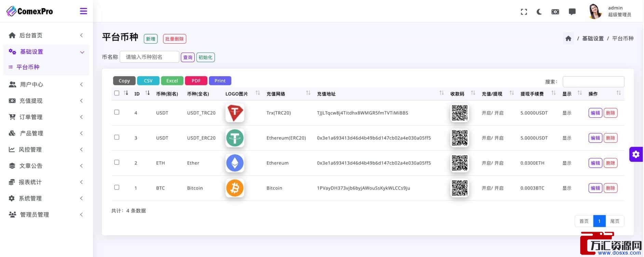Export table to Excel
644x257 pixels.
coord(172,81)
